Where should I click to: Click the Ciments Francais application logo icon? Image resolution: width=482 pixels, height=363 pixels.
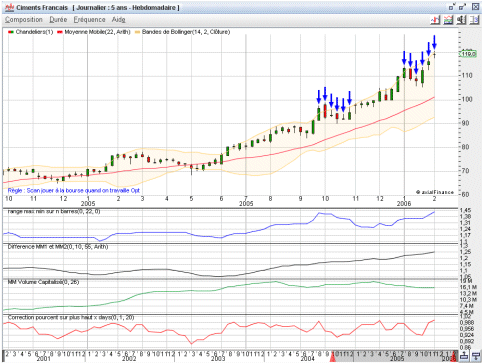pyautogui.click(x=10, y=7)
